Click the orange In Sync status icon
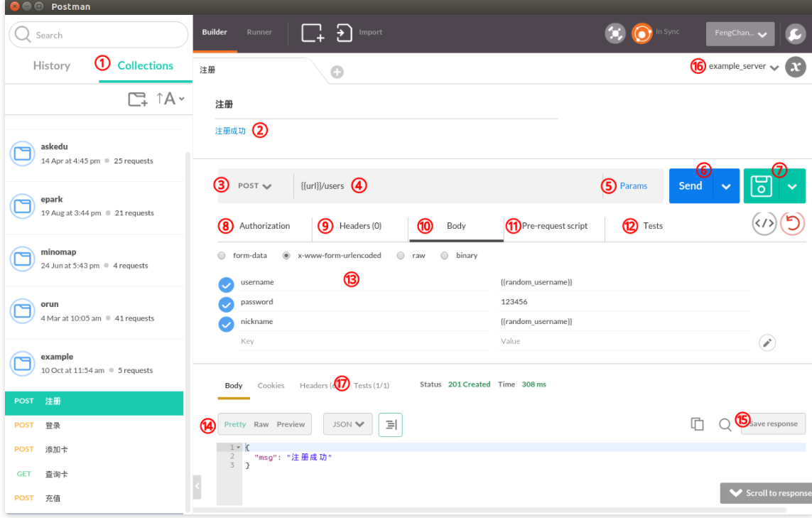The image size is (812, 518). click(642, 33)
